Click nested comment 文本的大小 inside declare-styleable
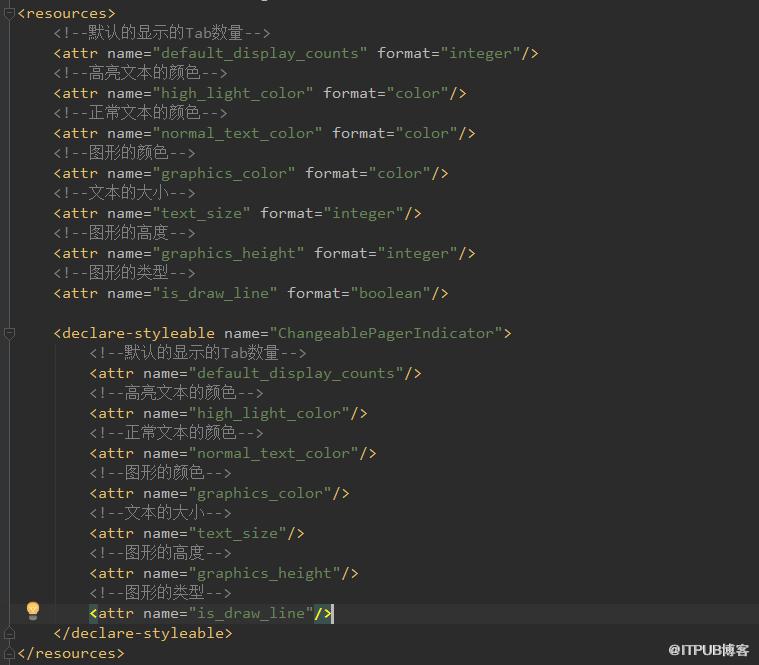The height and width of the screenshot is (665, 759). coord(160,513)
